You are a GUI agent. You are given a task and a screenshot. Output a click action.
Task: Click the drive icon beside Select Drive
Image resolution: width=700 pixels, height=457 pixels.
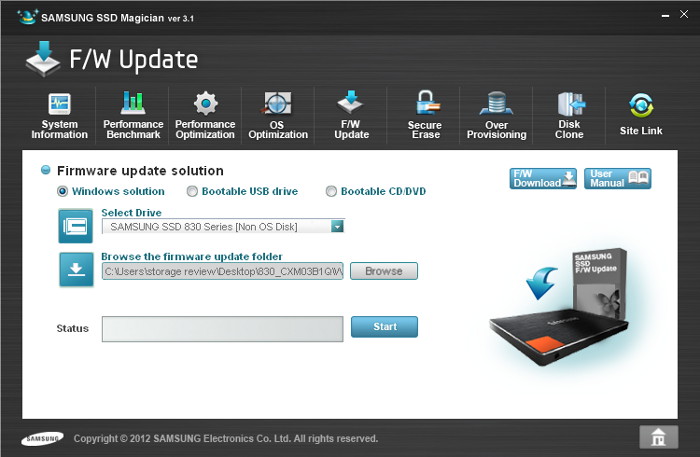pos(75,226)
